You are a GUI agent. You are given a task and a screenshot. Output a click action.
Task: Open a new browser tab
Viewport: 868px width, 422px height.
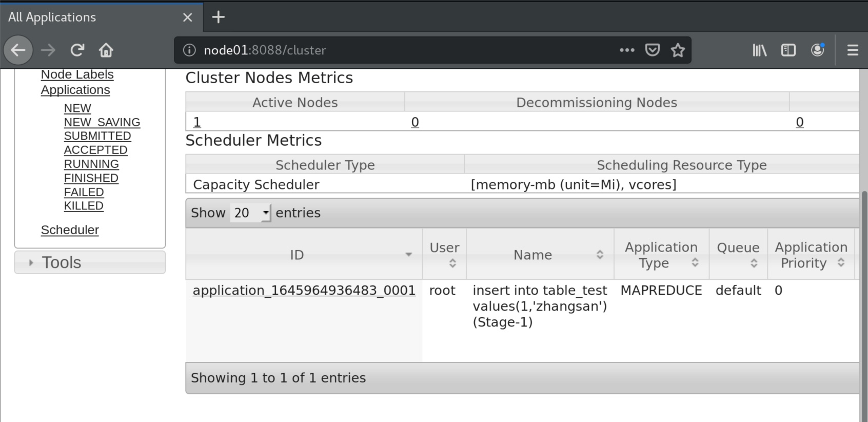[219, 17]
